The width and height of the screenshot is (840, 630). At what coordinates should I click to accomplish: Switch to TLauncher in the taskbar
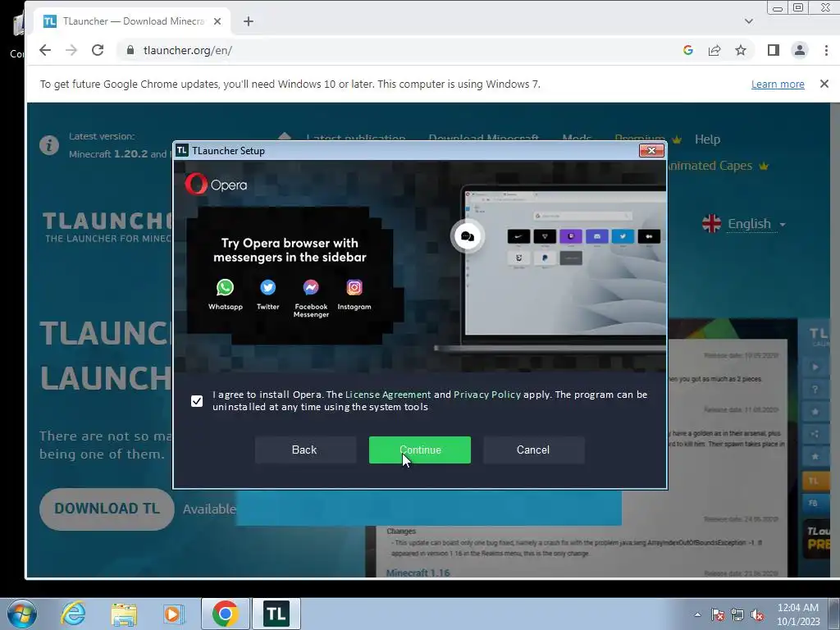click(276, 614)
